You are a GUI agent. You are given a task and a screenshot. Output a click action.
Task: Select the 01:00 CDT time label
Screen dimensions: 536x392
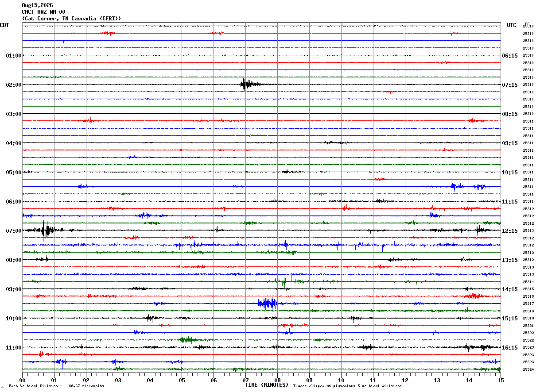[14, 56]
